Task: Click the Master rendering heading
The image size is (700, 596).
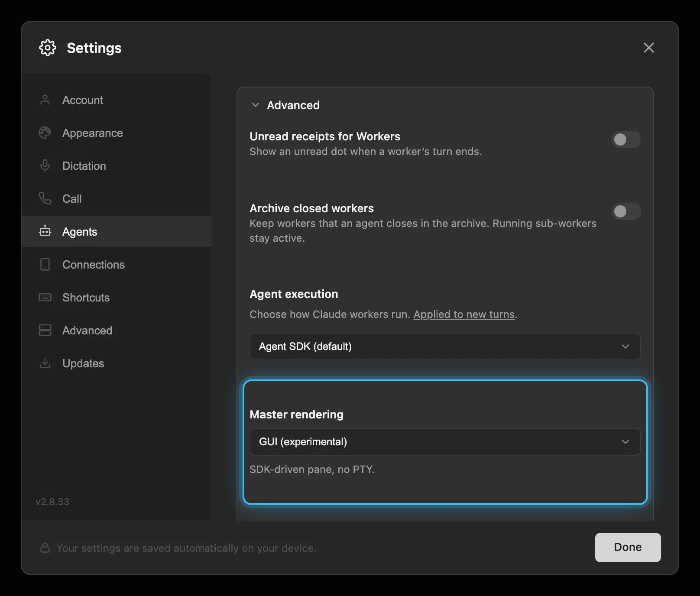Action: tap(297, 415)
